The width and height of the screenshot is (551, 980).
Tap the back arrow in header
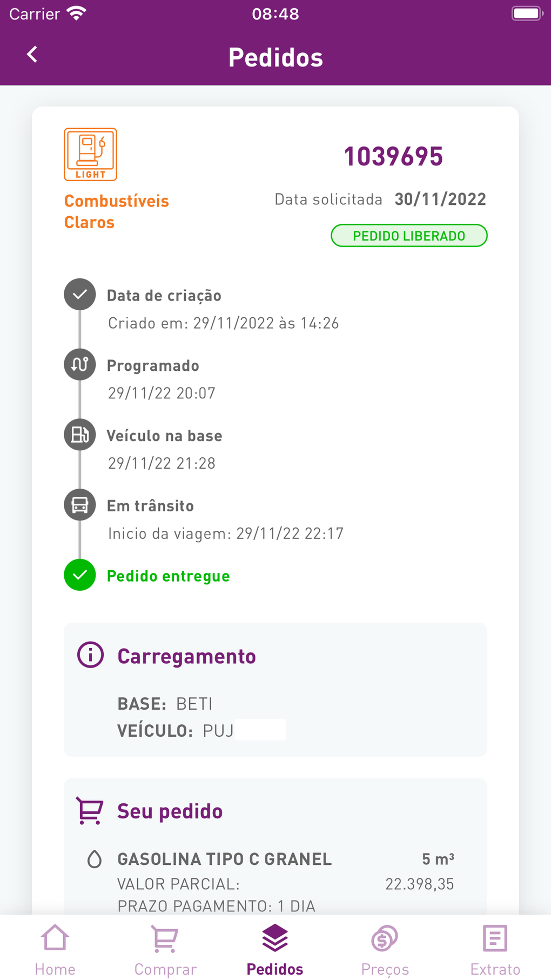[x=32, y=55]
